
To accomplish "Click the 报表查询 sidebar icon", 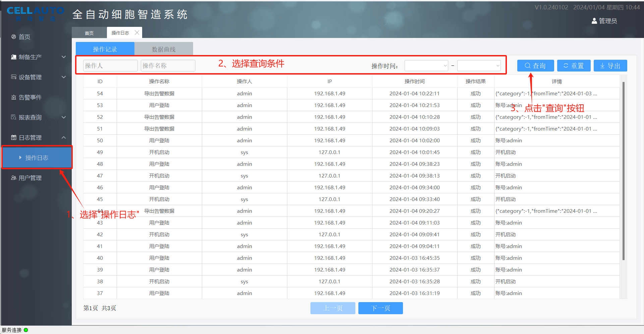I will tap(14, 117).
